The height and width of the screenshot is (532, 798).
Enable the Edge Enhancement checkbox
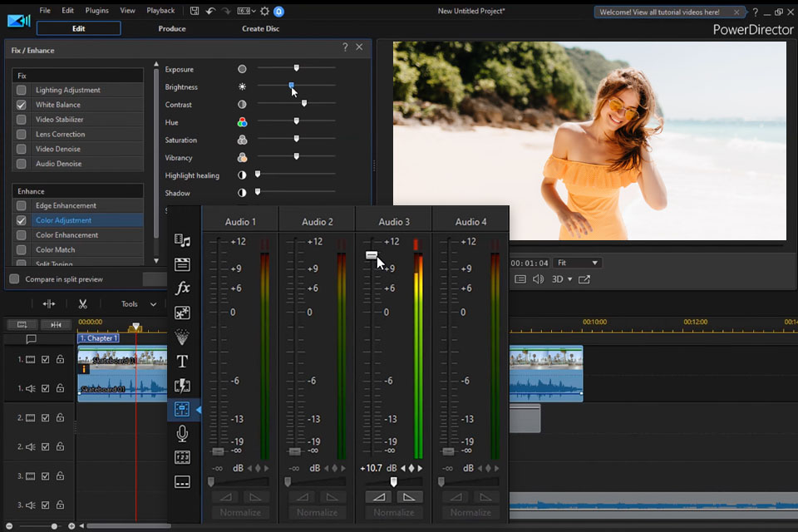coord(21,205)
